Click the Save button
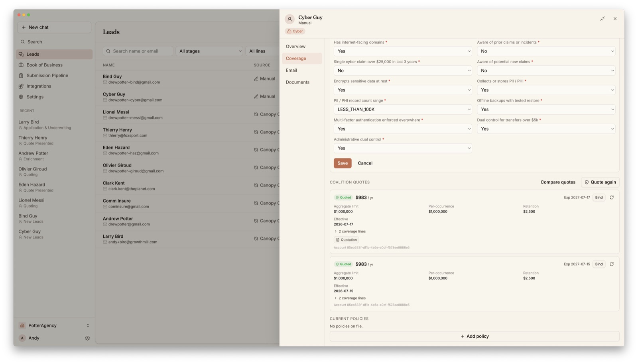The height and width of the screenshot is (364, 638). (x=343, y=163)
